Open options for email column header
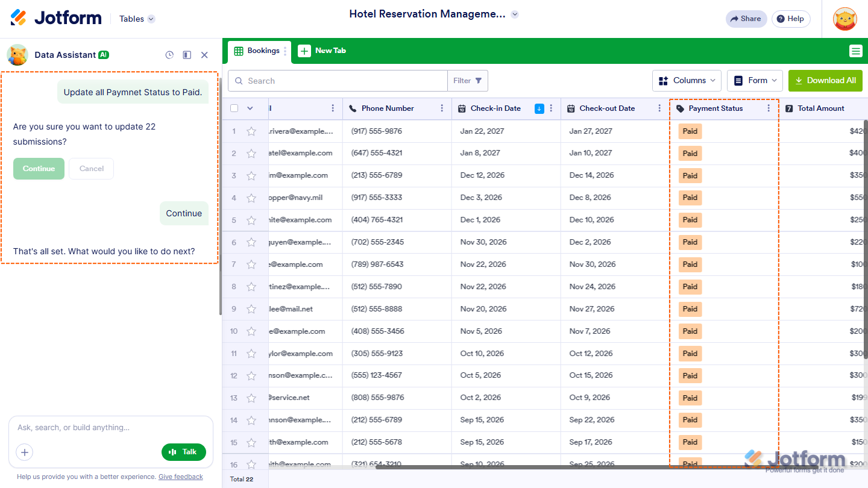Screen dimensions: 868x488 coord(333,108)
